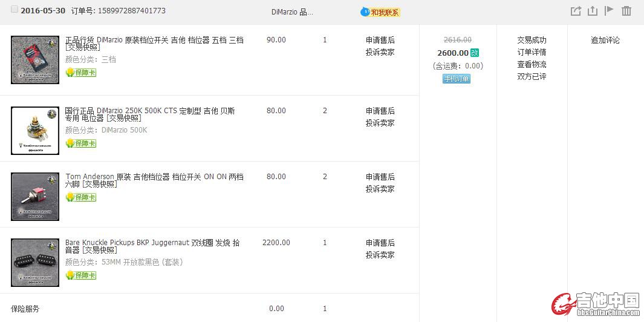This screenshot has width=644, height=322.
Task: Open DiMarzio 品... seller shop link
Action: tap(293, 11)
